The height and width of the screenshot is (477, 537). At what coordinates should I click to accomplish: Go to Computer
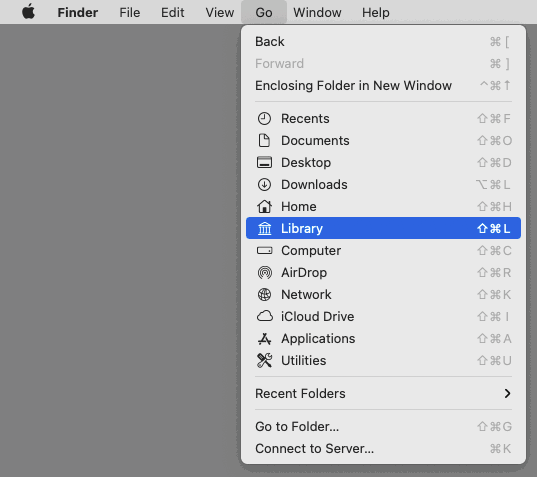click(383, 251)
